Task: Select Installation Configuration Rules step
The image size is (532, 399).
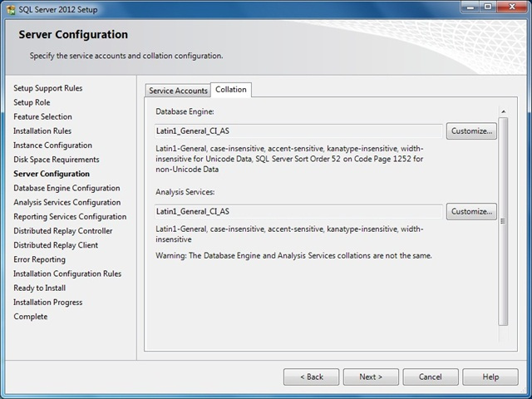Action: (x=67, y=273)
